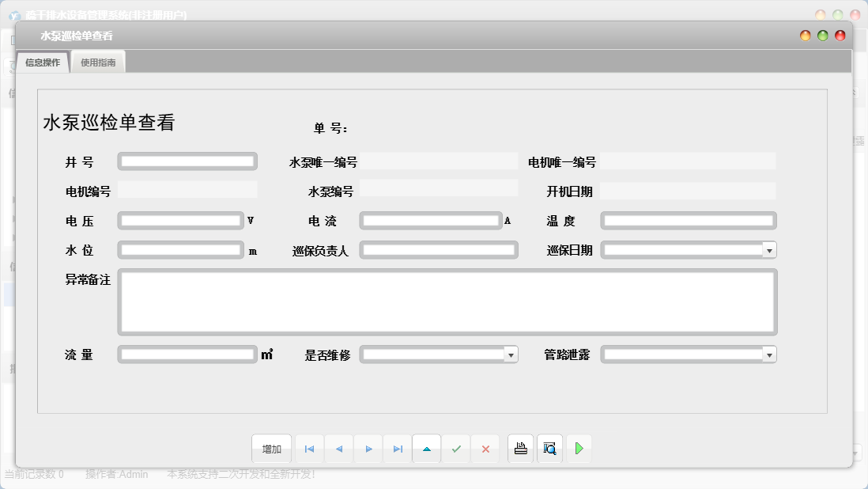868x489 pixels.
Task: Click the 开机日期 field
Action: (688, 191)
